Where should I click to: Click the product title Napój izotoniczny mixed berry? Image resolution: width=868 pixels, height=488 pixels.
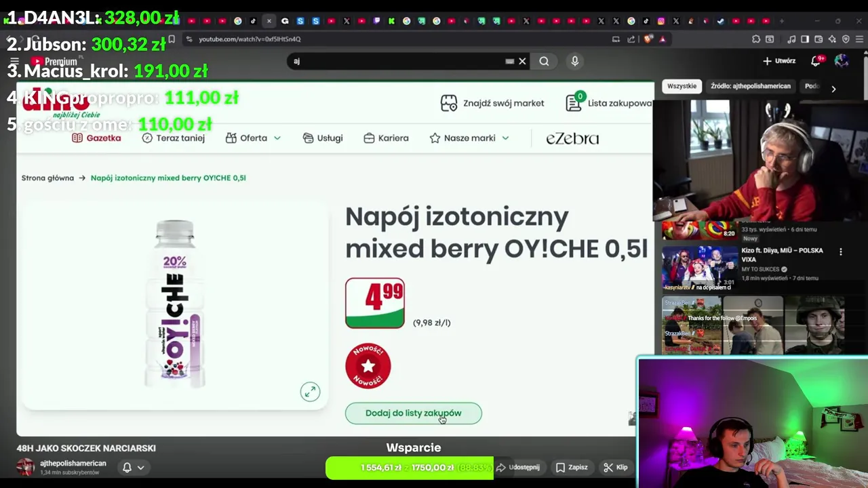(x=496, y=232)
